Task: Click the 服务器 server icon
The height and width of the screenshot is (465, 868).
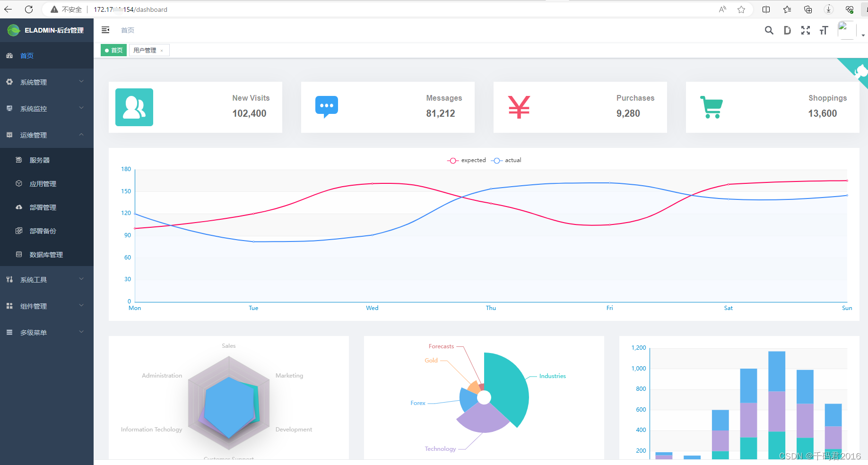Action: point(19,160)
